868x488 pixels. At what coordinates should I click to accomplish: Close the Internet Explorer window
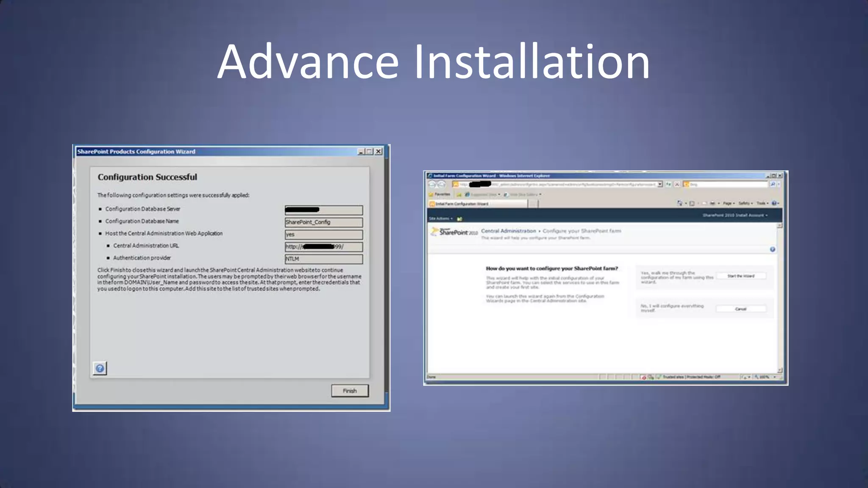tap(779, 175)
